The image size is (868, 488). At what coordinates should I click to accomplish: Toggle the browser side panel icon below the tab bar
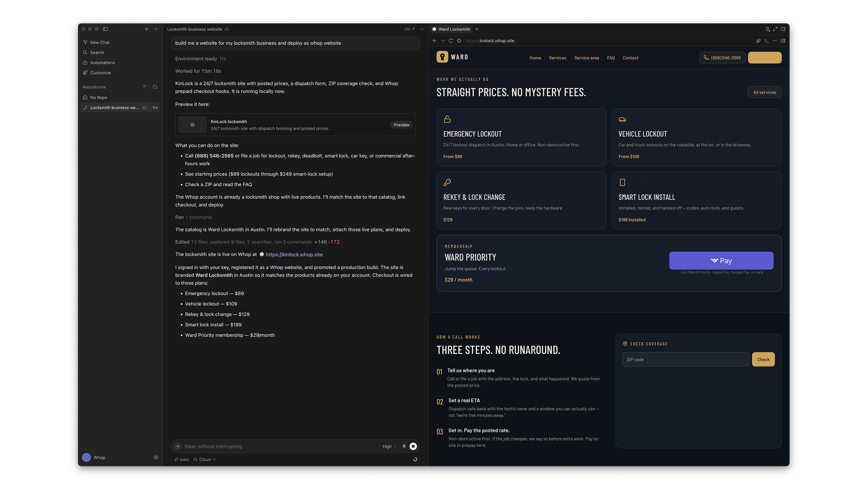783,41
